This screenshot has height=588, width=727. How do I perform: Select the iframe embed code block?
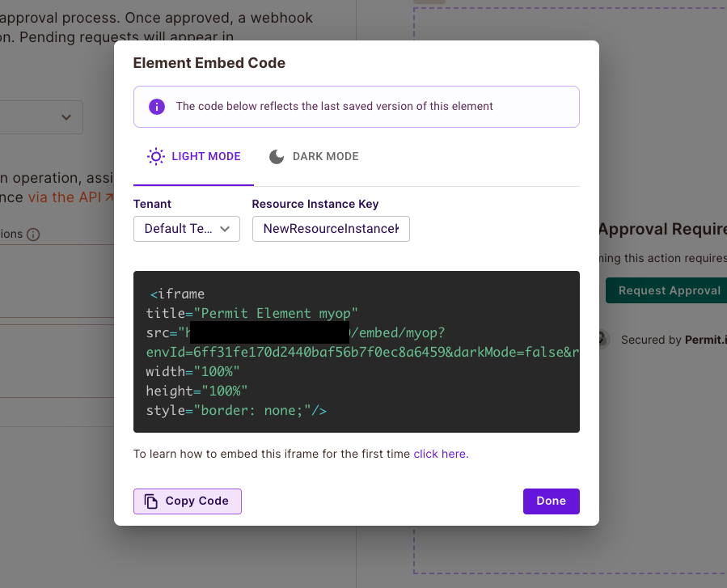coord(356,351)
